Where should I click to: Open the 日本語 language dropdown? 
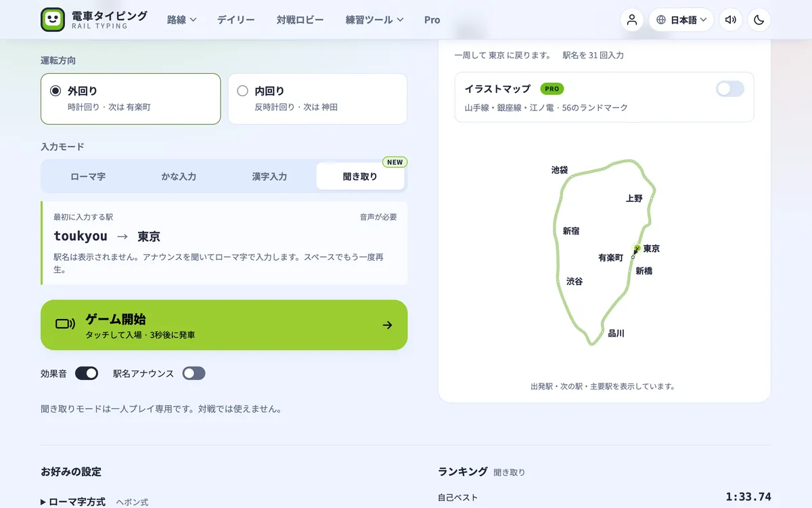click(x=681, y=20)
